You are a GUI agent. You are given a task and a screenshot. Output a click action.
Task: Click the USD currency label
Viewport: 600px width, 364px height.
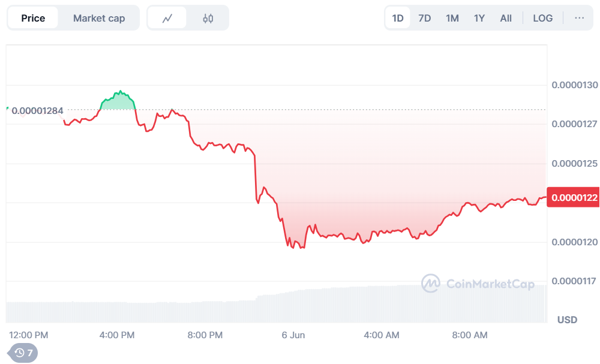567,320
